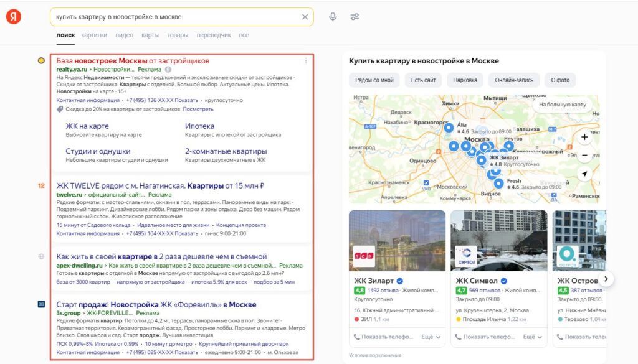Open the ЖК Остров photo thumbnail
638x364 pixels.
tap(579, 241)
